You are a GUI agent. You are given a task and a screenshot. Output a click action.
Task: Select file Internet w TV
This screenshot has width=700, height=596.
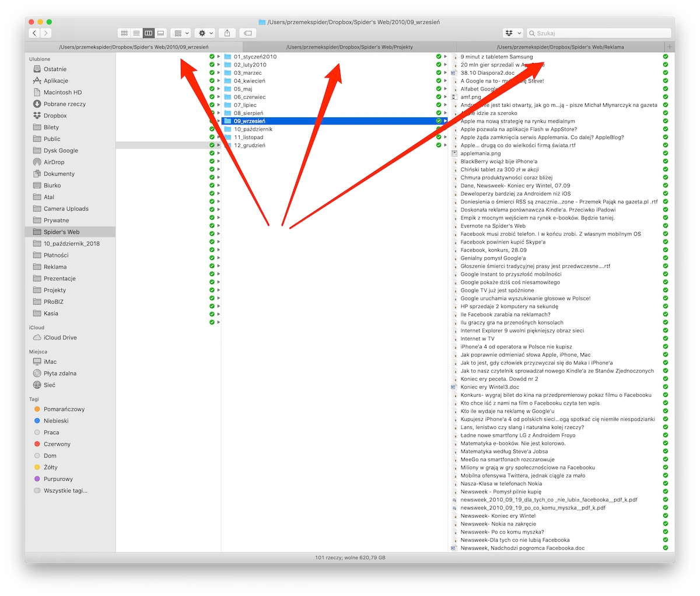pyautogui.click(x=477, y=339)
